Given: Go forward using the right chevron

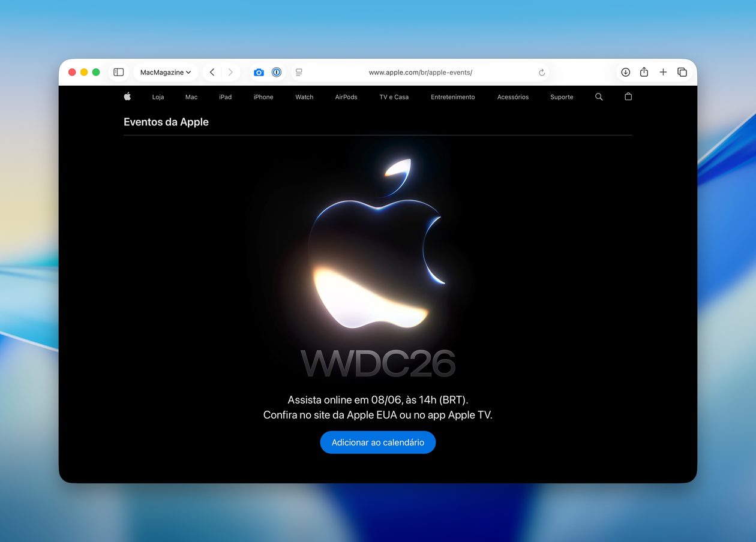Looking at the screenshot, I should click(230, 72).
